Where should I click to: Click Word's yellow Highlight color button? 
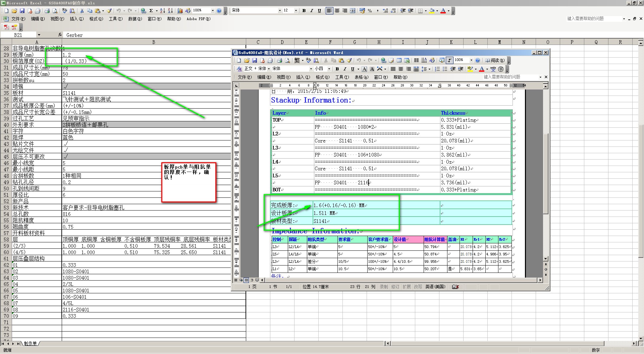[470, 69]
